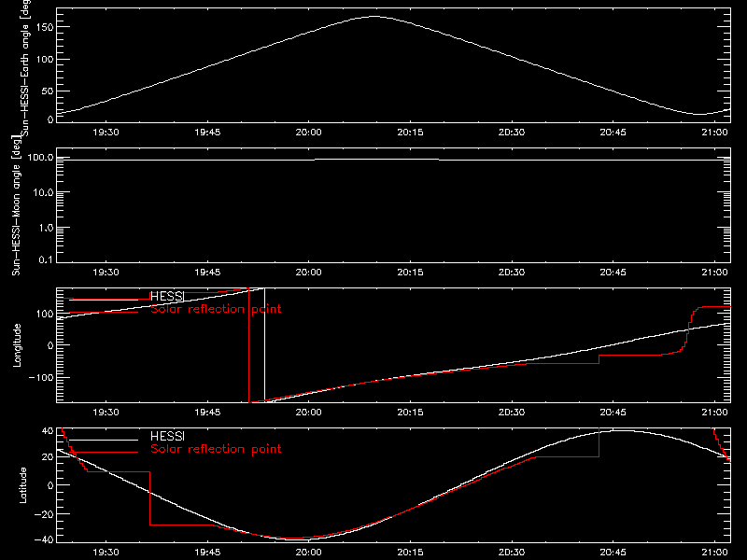Click the -100 tick on the Longitude axis

click(41, 377)
